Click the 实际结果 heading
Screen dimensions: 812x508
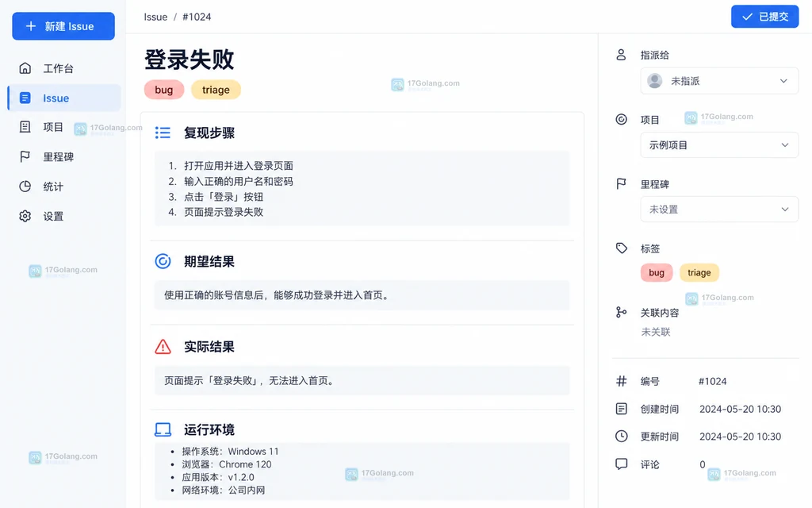(209, 346)
